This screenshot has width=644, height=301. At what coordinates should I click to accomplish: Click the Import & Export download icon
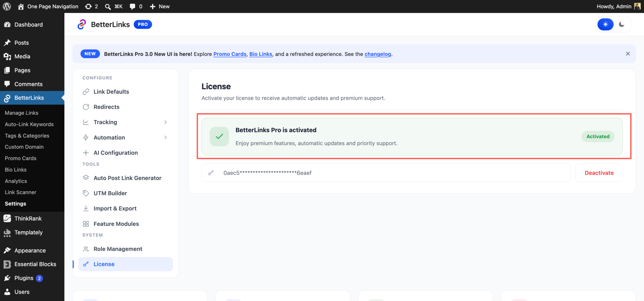(x=86, y=208)
